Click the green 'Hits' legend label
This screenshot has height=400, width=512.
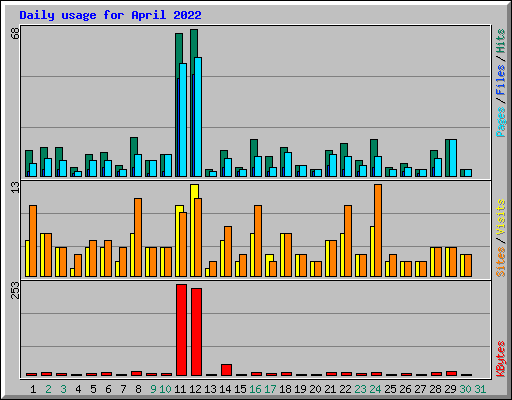pyautogui.click(x=501, y=41)
